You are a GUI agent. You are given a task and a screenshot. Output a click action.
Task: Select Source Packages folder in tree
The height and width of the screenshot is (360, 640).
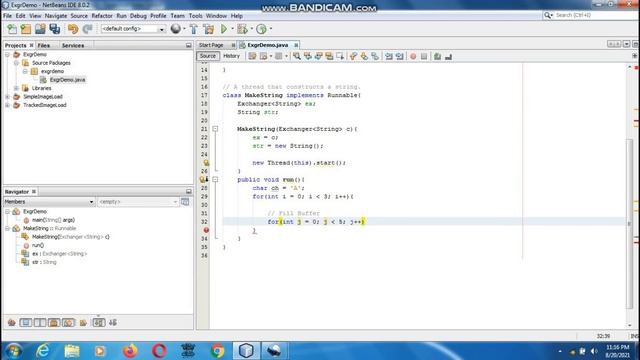point(51,63)
